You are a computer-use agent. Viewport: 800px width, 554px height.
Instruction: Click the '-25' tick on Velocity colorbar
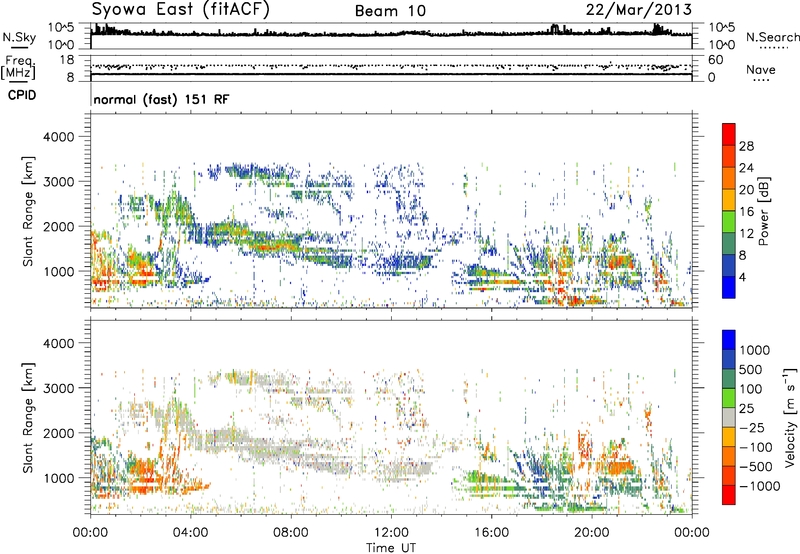coord(752,427)
